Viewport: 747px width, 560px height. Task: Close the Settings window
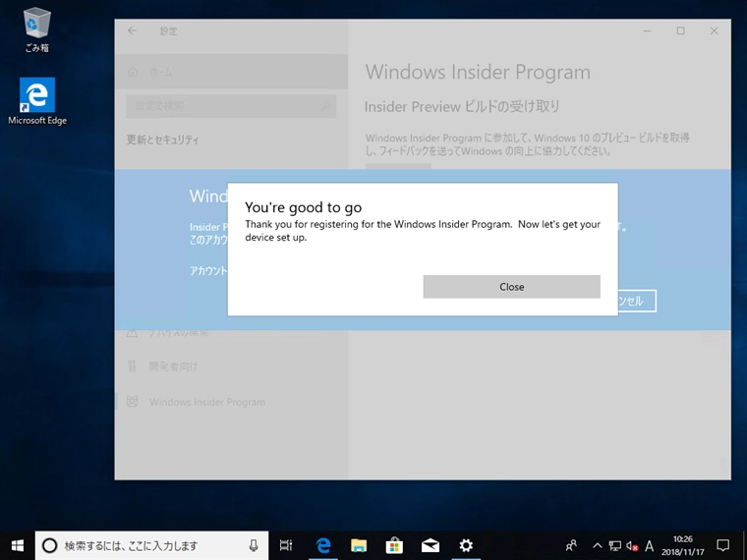pos(715,31)
